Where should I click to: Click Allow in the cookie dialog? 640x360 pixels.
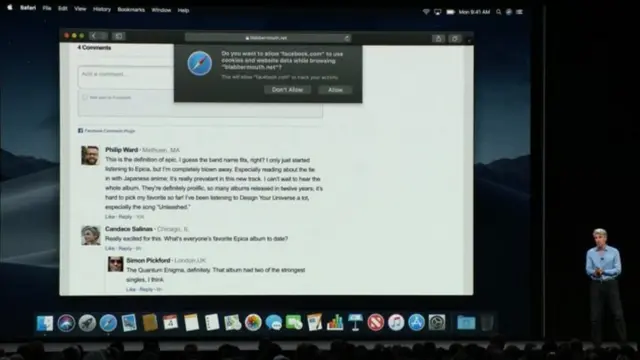point(335,90)
